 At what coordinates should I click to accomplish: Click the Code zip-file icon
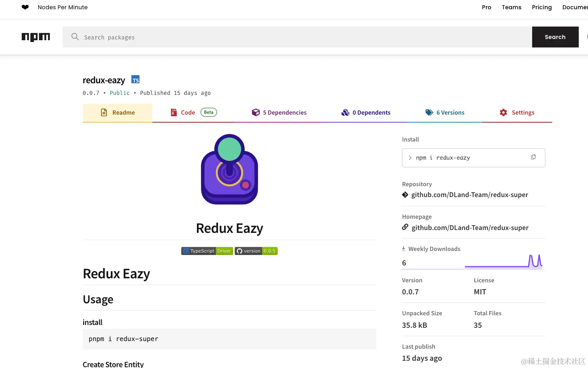pyautogui.click(x=174, y=113)
